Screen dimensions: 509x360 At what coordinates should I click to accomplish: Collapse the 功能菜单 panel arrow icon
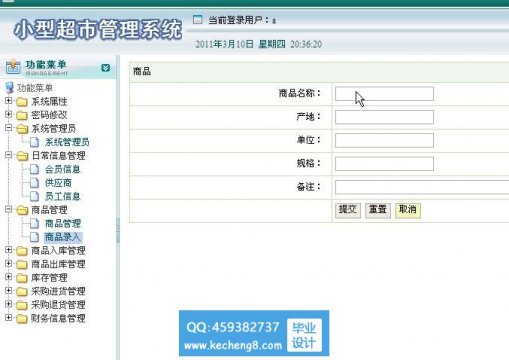[x=105, y=68]
